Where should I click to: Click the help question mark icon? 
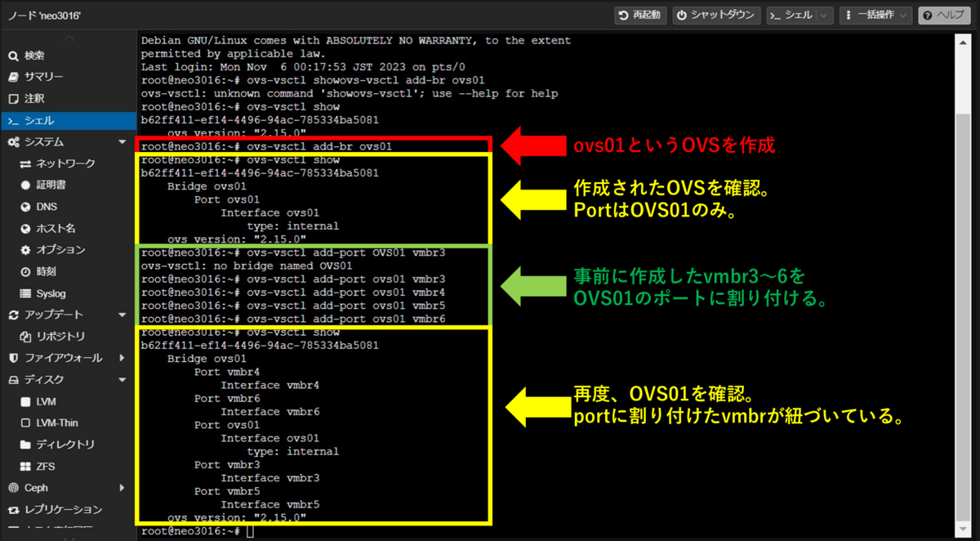927,16
